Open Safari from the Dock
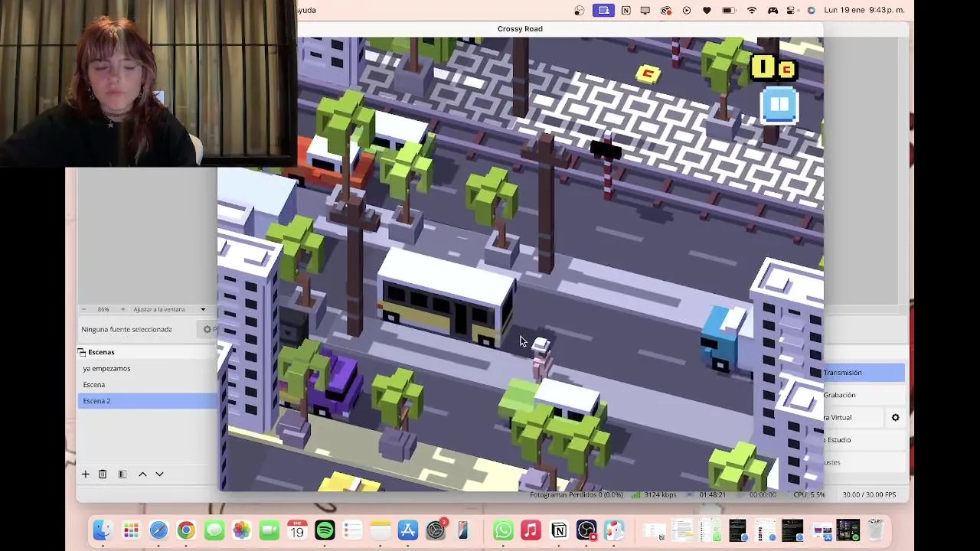Viewport: 980px width, 551px height. tap(158, 530)
